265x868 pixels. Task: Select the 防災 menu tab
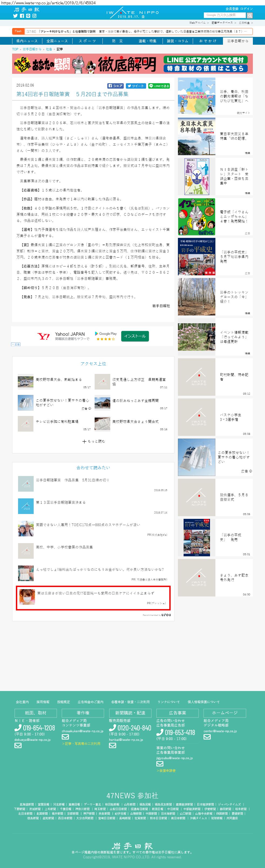(x=117, y=41)
